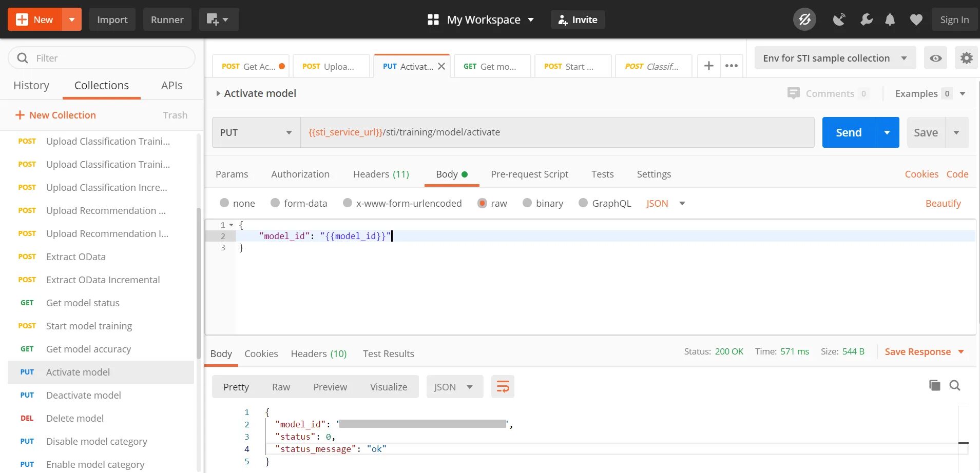Open settings via the wrench icon
This screenshot has width=980, height=473.
click(x=866, y=20)
